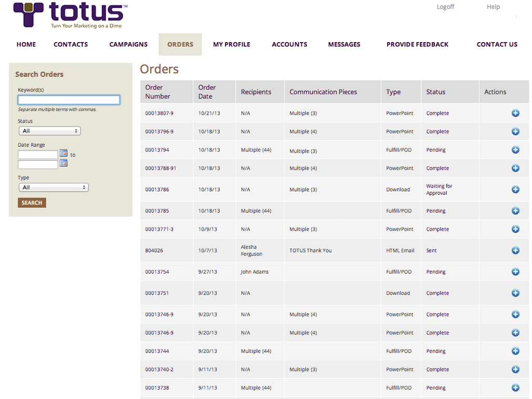
Task: Open the Contacts tab
Action: (71, 45)
